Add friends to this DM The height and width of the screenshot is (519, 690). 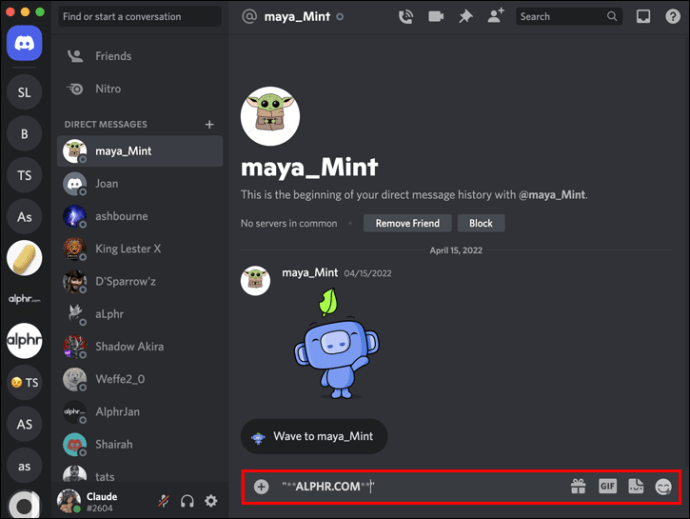[x=495, y=16]
